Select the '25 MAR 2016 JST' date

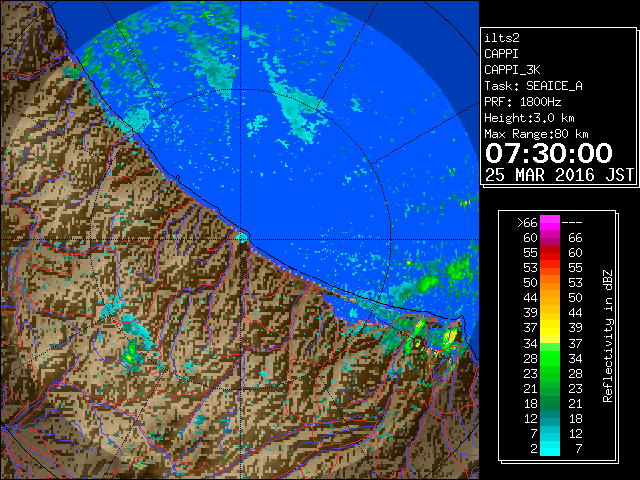[x=559, y=175]
